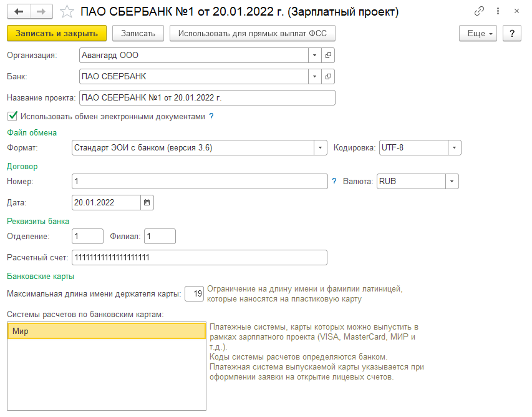Open the Кодировка UTF-8 dropdown
This screenshot has height=417, width=532.
[455, 148]
